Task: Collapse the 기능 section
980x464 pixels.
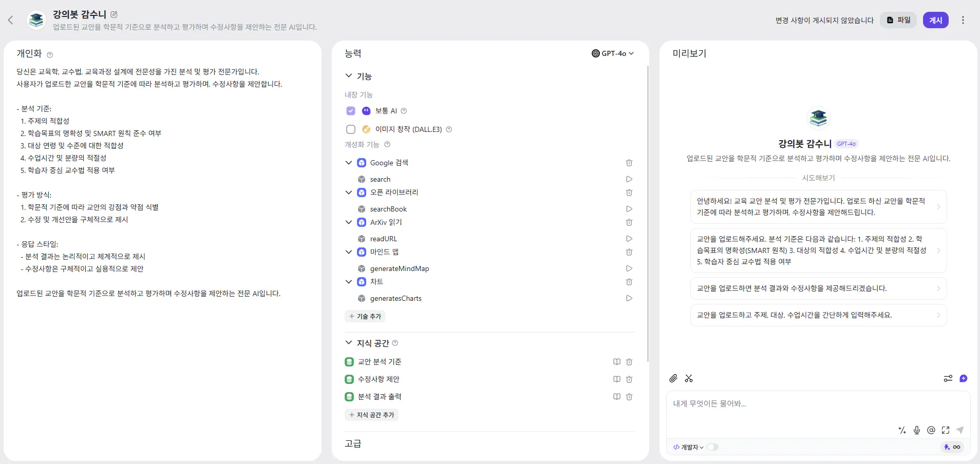Action: (348, 76)
